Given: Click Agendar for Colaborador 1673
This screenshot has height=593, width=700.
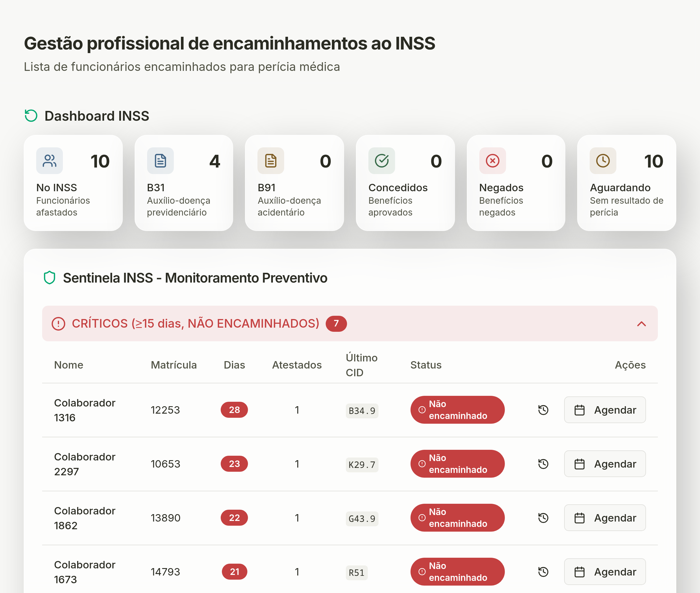Looking at the screenshot, I should click(x=605, y=572).
